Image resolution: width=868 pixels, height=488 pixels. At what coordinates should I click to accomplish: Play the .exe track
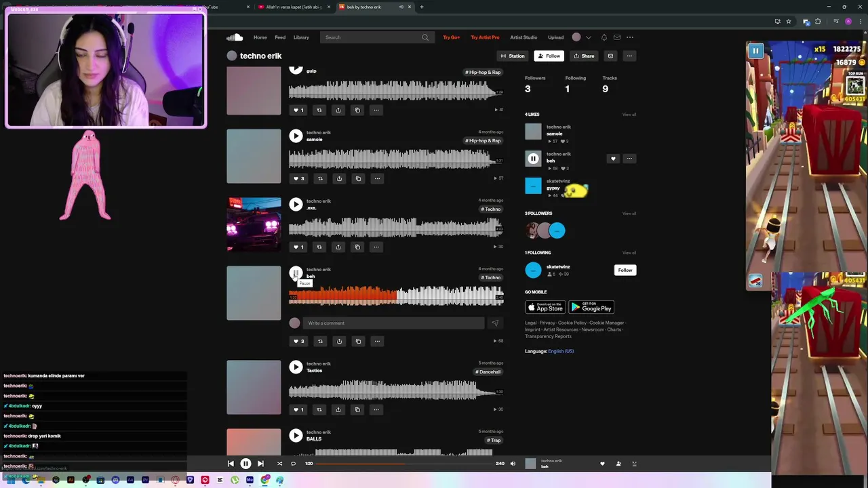point(296,204)
